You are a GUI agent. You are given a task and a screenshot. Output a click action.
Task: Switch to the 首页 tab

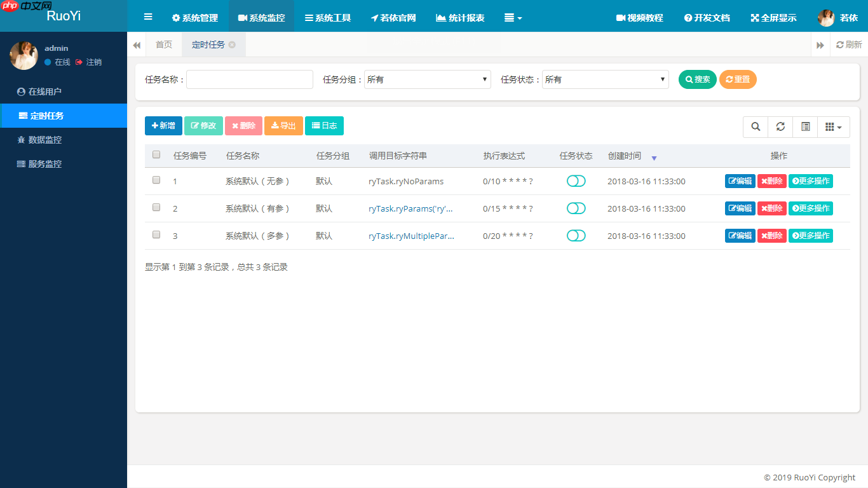tap(163, 44)
